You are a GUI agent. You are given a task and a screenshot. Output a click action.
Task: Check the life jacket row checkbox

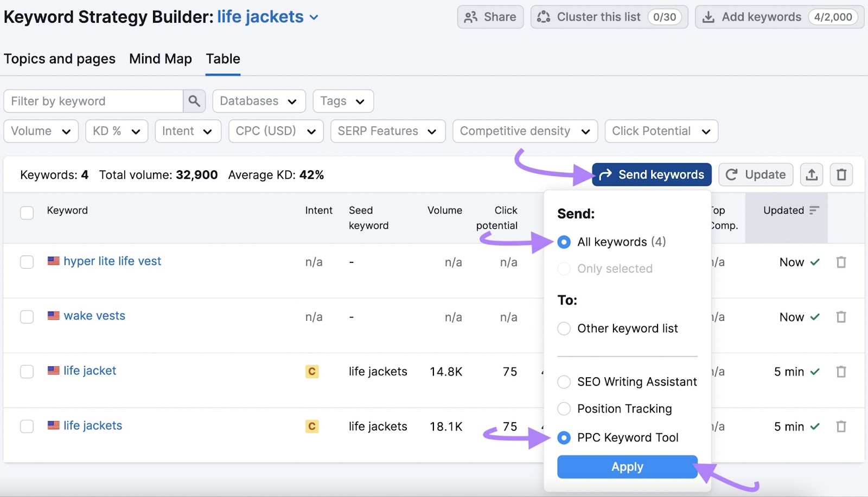tap(27, 372)
